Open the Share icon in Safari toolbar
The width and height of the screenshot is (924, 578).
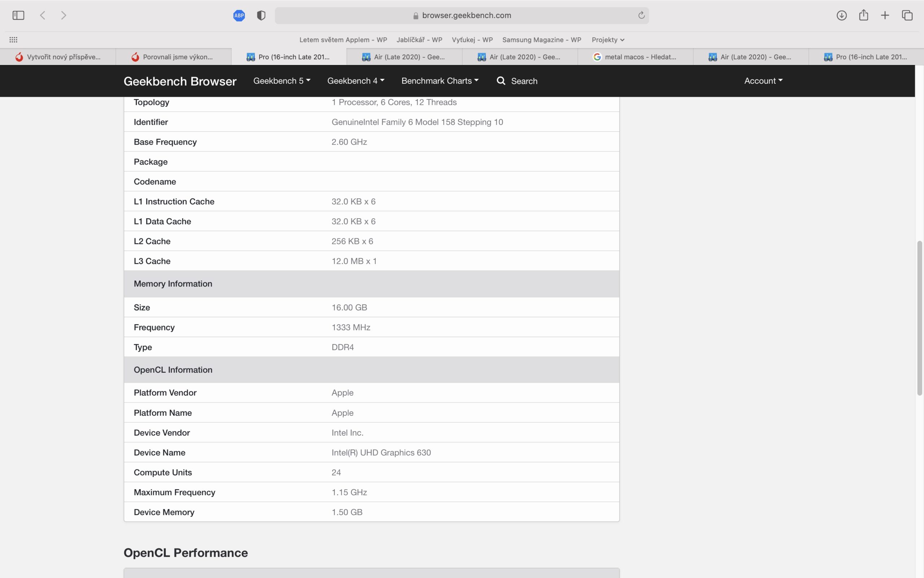[864, 15]
